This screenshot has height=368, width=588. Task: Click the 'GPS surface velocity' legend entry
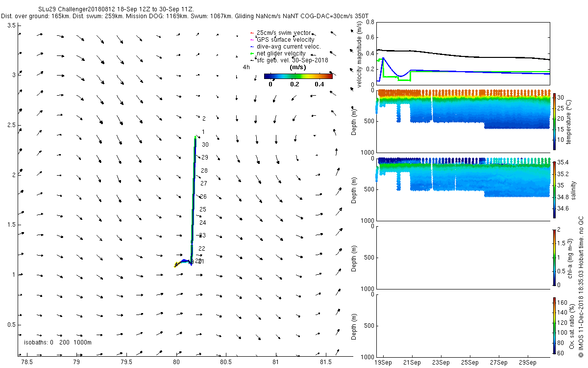click(x=286, y=40)
